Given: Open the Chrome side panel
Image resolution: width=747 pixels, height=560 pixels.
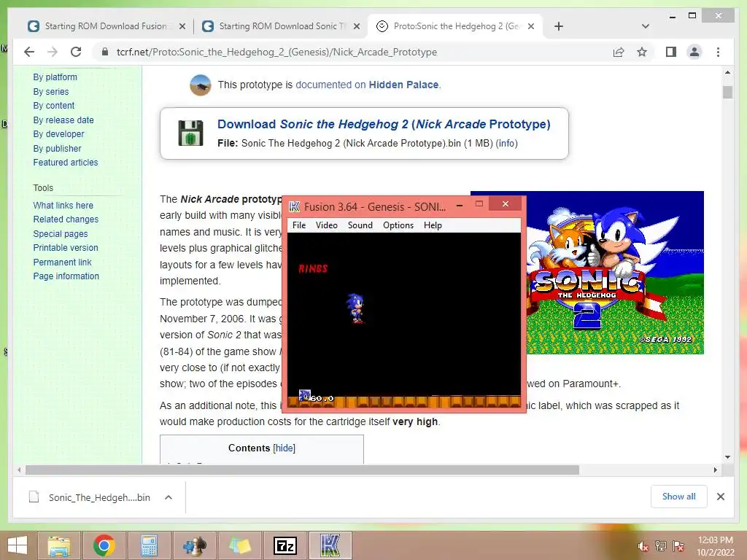Looking at the screenshot, I should [671, 52].
